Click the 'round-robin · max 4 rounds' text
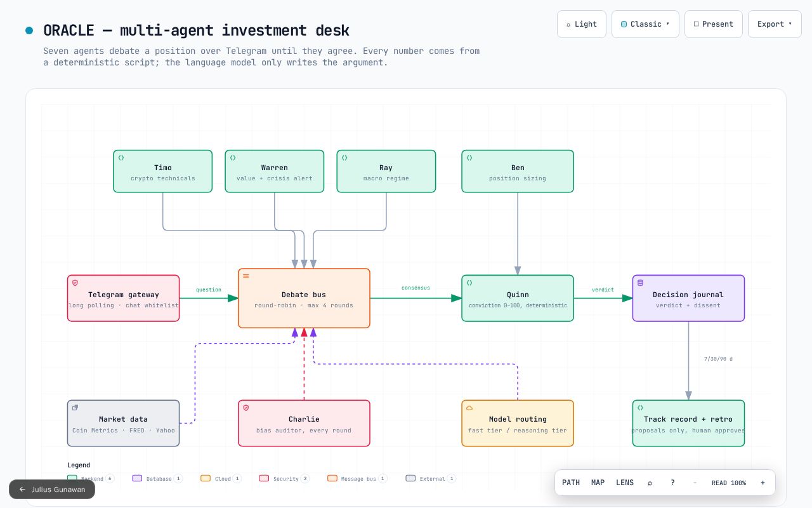 click(x=304, y=305)
